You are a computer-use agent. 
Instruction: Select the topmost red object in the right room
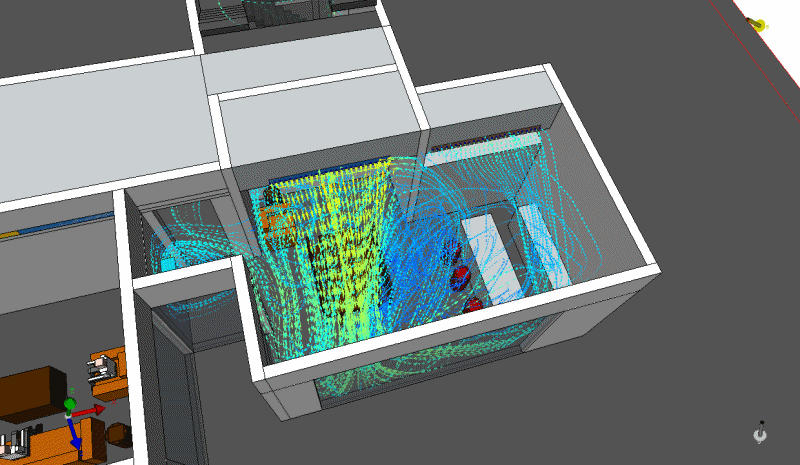coord(454,251)
